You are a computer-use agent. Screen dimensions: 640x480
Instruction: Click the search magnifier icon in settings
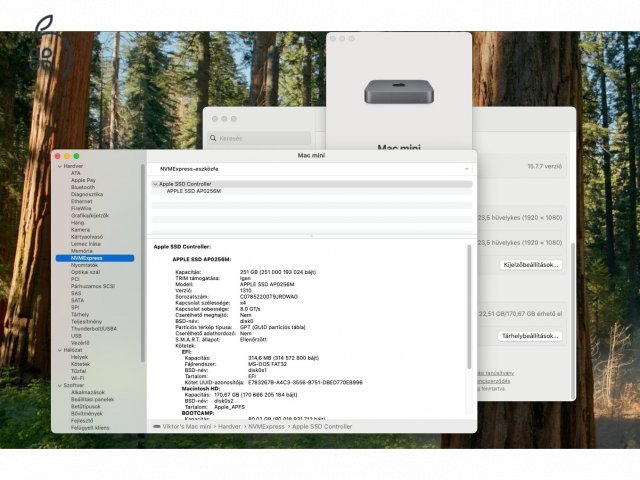coord(213,138)
